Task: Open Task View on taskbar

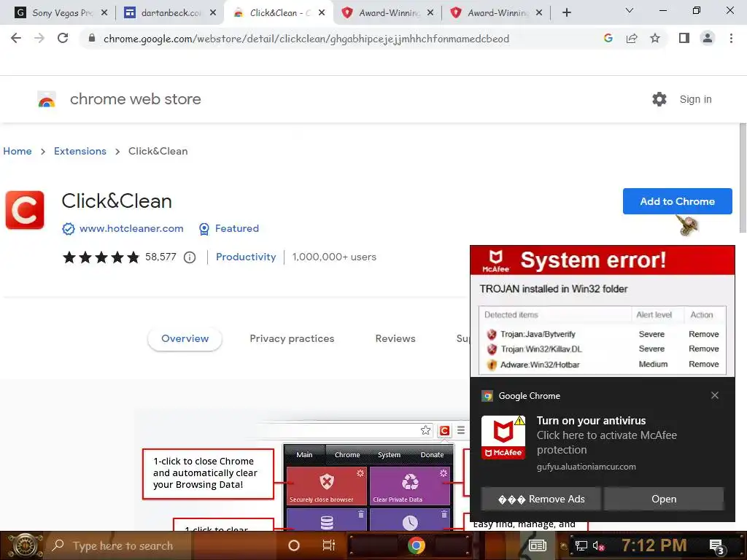Action: point(329,545)
